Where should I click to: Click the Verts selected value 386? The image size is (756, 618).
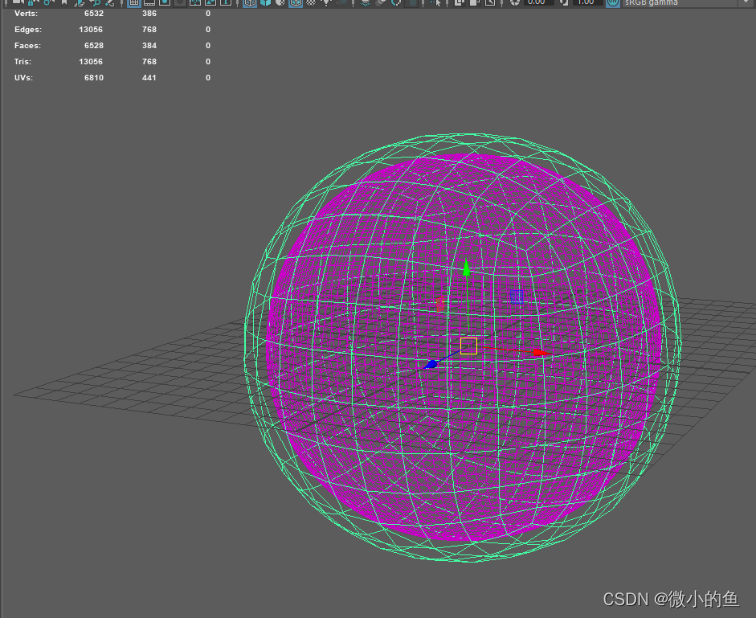click(x=149, y=13)
